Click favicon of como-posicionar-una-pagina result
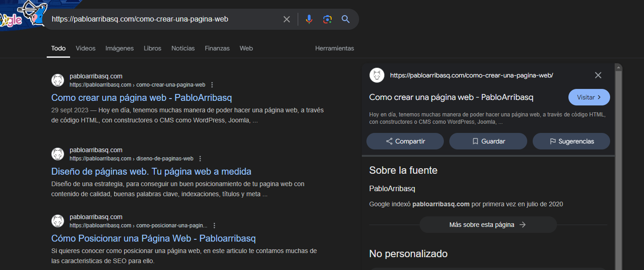Viewport: 644px width, 270px height. pos(58,221)
